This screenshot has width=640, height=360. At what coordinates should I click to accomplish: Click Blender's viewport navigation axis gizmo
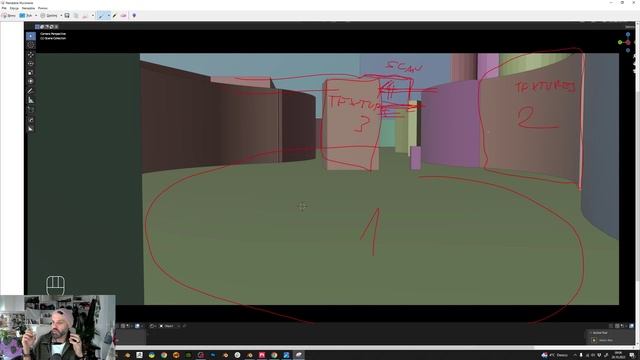[626, 42]
